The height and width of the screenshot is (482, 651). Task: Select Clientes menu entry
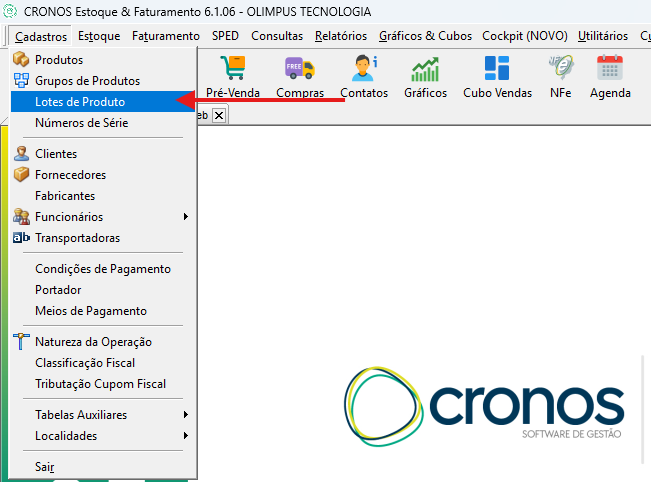pos(103,154)
